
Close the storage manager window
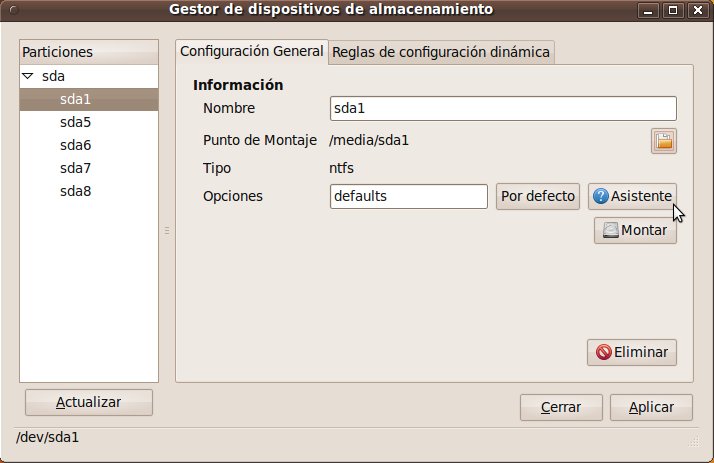[698, 10]
